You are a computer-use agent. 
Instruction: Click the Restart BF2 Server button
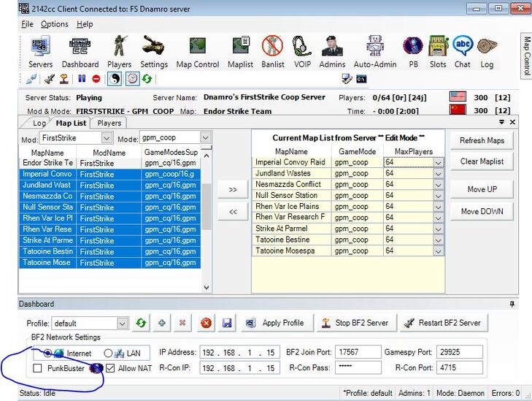coord(444,323)
